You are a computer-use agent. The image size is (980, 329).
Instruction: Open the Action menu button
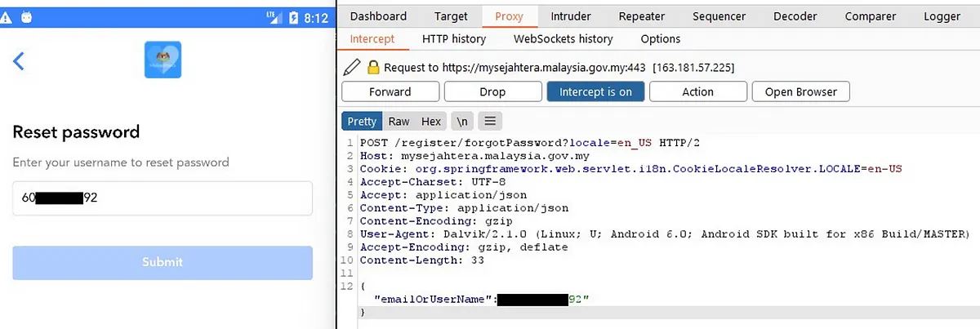click(697, 91)
